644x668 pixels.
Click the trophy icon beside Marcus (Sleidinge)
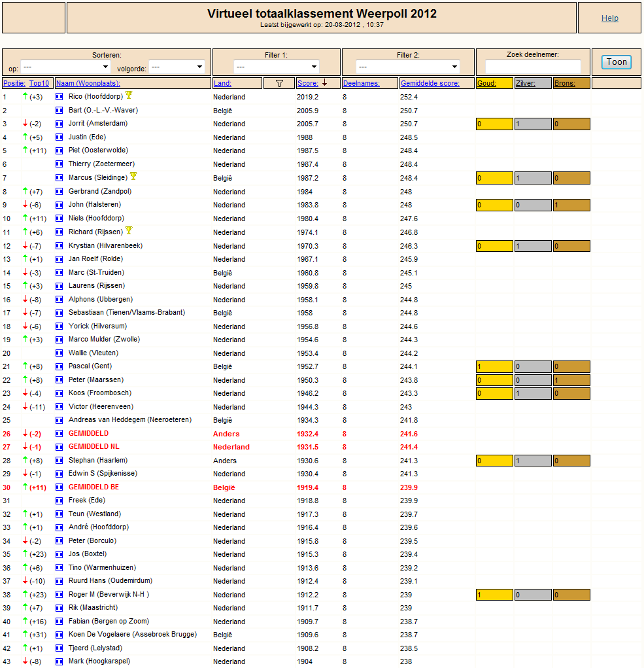click(x=133, y=176)
